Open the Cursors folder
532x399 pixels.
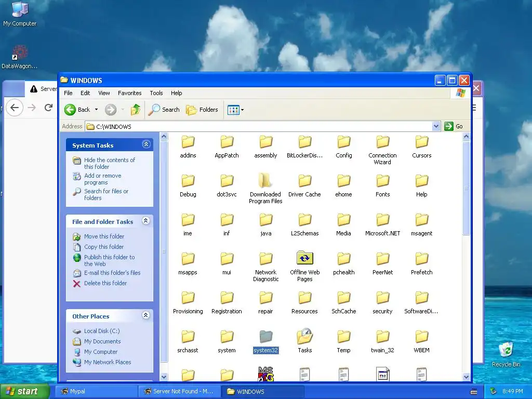click(x=421, y=142)
